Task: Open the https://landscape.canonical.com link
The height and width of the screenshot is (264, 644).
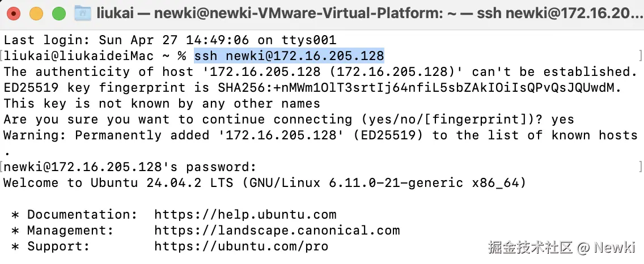Action: coord(277,231)
